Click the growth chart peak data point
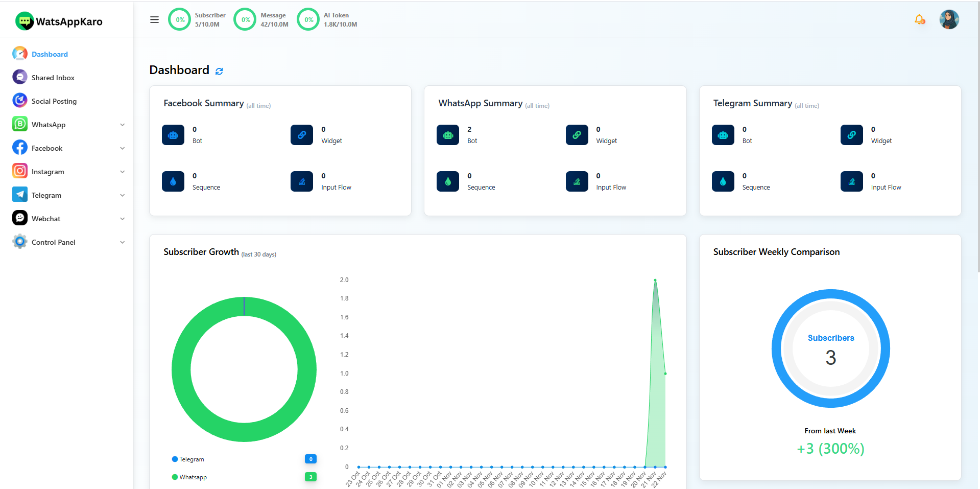 [655, 280]
